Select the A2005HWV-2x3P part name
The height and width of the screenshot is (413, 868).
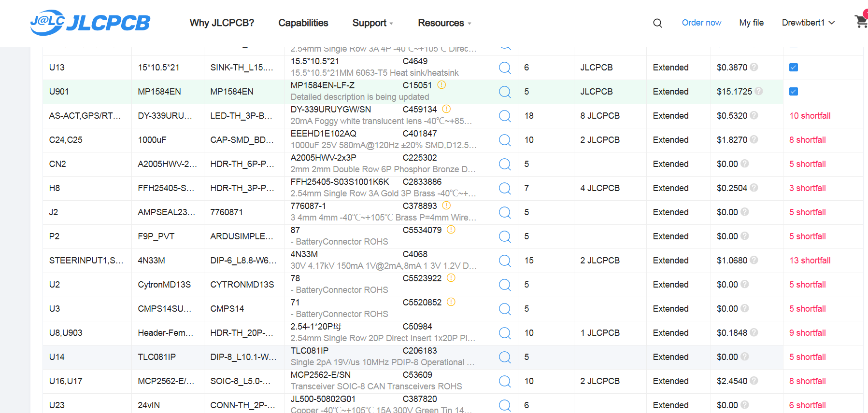pyautogui.click(x=323, y=158)
